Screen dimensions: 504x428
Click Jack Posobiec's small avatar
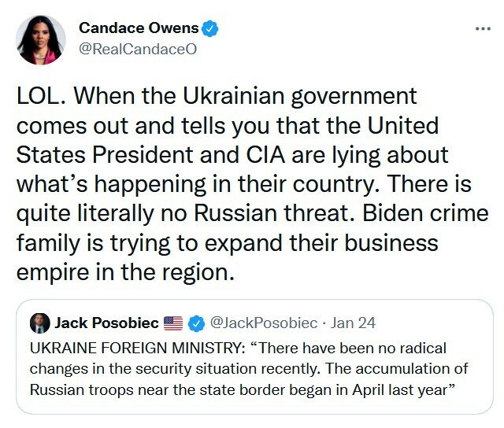click(x=39, y=323)
